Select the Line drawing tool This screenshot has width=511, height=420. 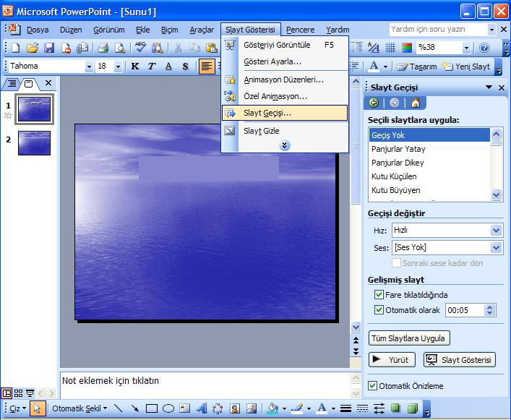[119, 408]
